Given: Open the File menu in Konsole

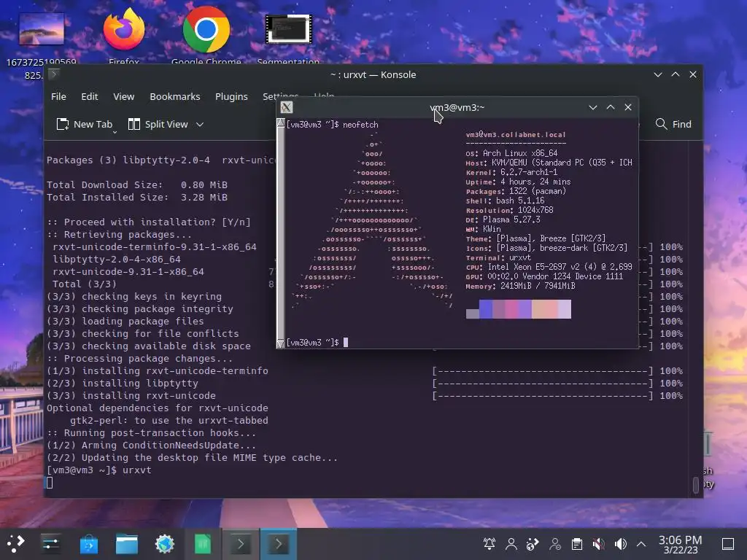Looking at the screenshot, I should click(x=58, y=97).
